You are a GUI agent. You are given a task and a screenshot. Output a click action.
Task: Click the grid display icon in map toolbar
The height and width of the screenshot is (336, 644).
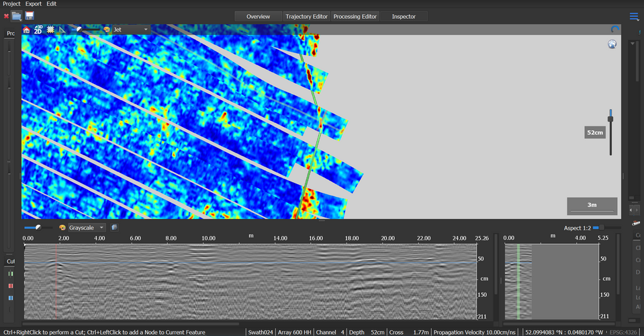tap(50, 30)
